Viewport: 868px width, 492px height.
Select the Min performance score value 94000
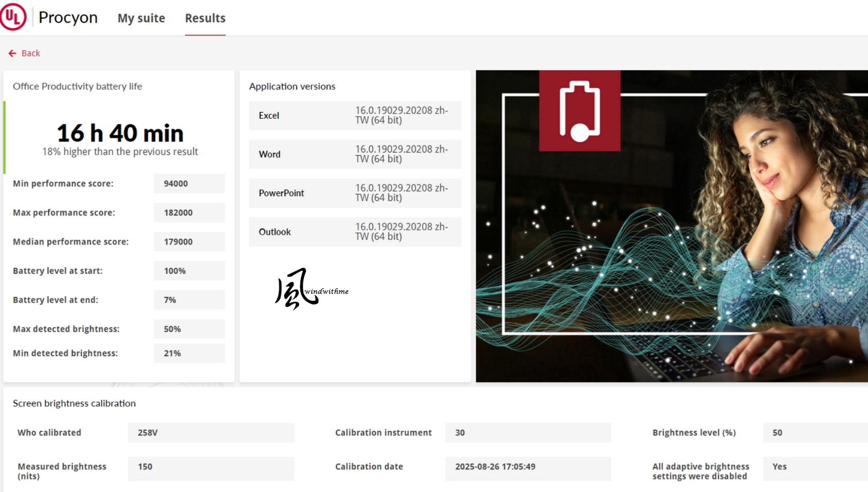click(x=189, y=184)
